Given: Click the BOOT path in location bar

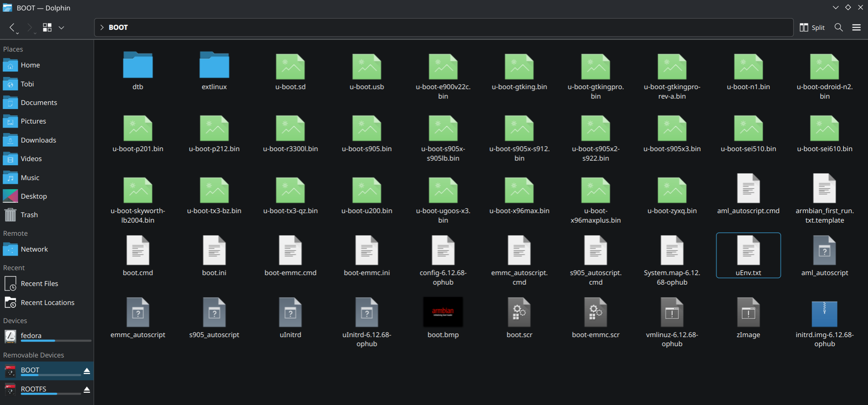Looking at the screenshot, I should [x=118, y=27].
